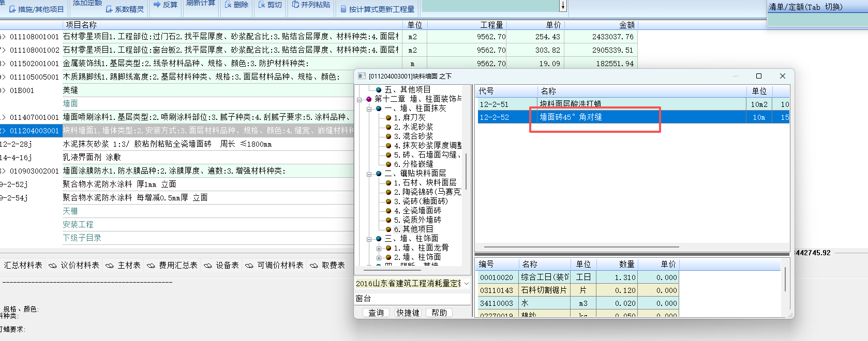Select 1.石材、块料面层 tree item icon
The image size is (868, 341).
click(x=388, y=183)
